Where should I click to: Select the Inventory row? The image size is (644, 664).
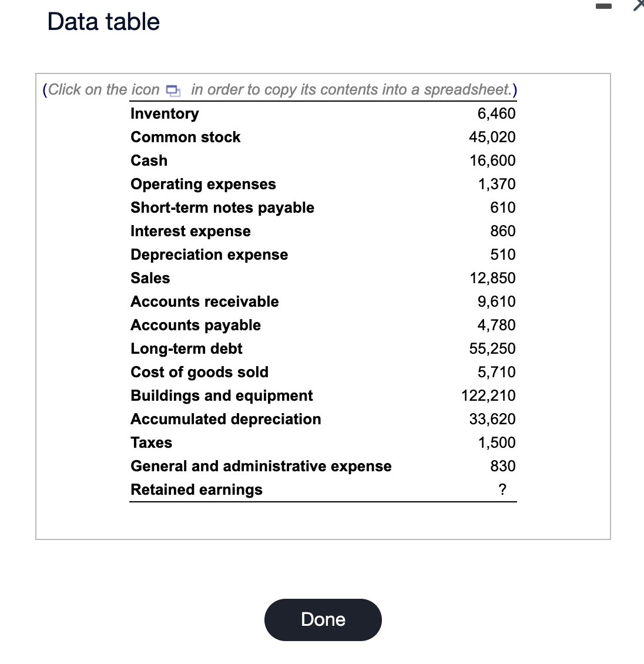coord(165,113)
